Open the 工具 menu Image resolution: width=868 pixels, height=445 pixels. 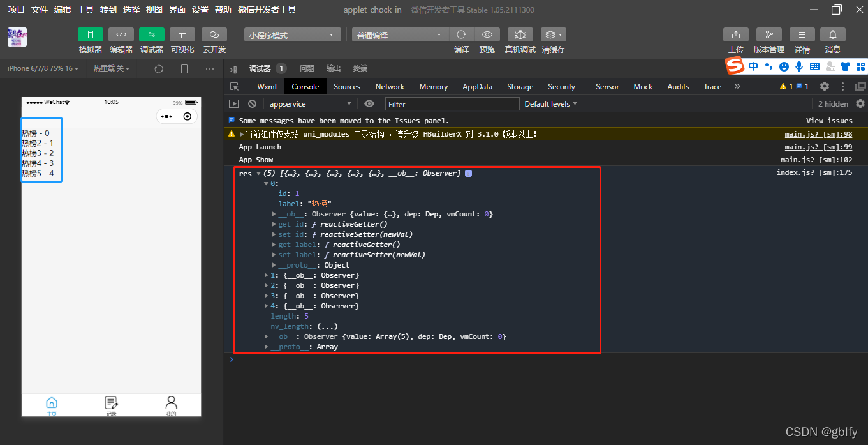tap(85, 10)
